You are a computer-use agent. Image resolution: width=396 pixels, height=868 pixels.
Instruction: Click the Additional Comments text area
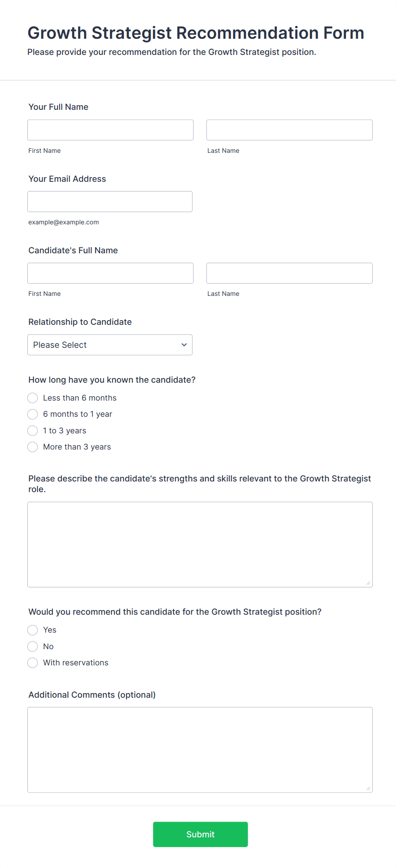200,750
